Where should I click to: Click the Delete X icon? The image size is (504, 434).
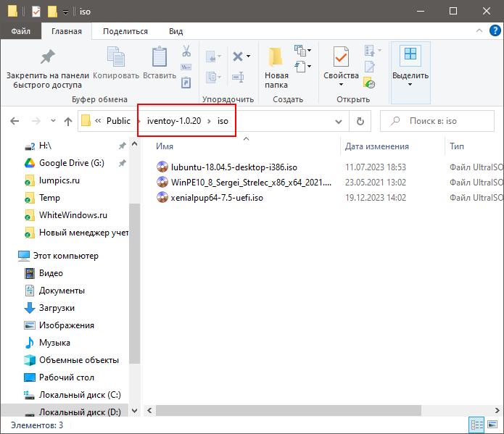tap(238, 57)
